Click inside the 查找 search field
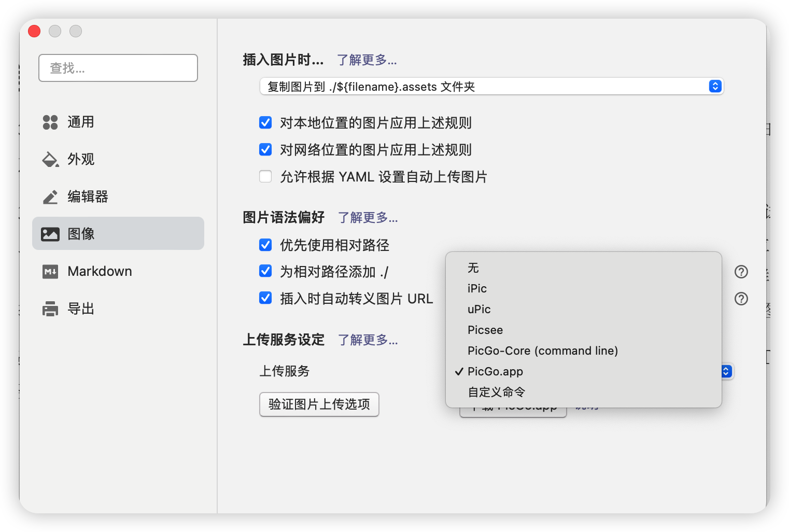The height and width of the screenshot is (532, 789). pyautogui.click(x=118, y=67)
